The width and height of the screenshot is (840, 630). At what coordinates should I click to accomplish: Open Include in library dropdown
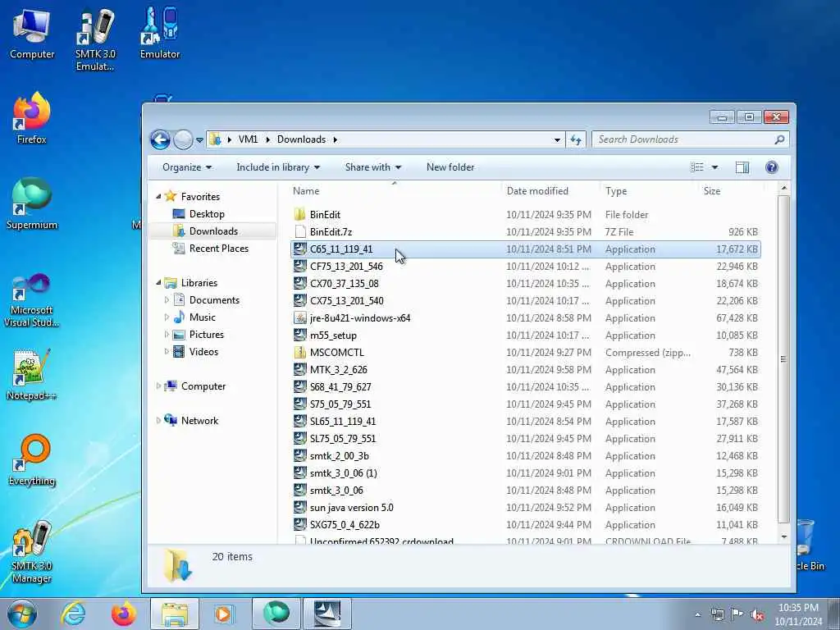pos(278,167)
